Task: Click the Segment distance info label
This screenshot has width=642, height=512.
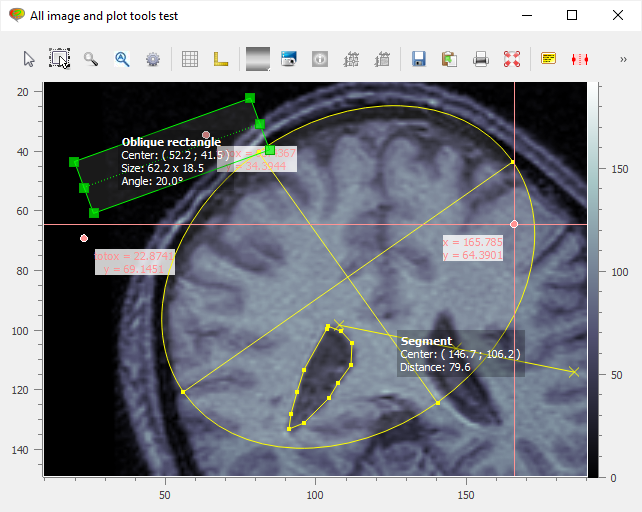Action: tap(460, 354)
